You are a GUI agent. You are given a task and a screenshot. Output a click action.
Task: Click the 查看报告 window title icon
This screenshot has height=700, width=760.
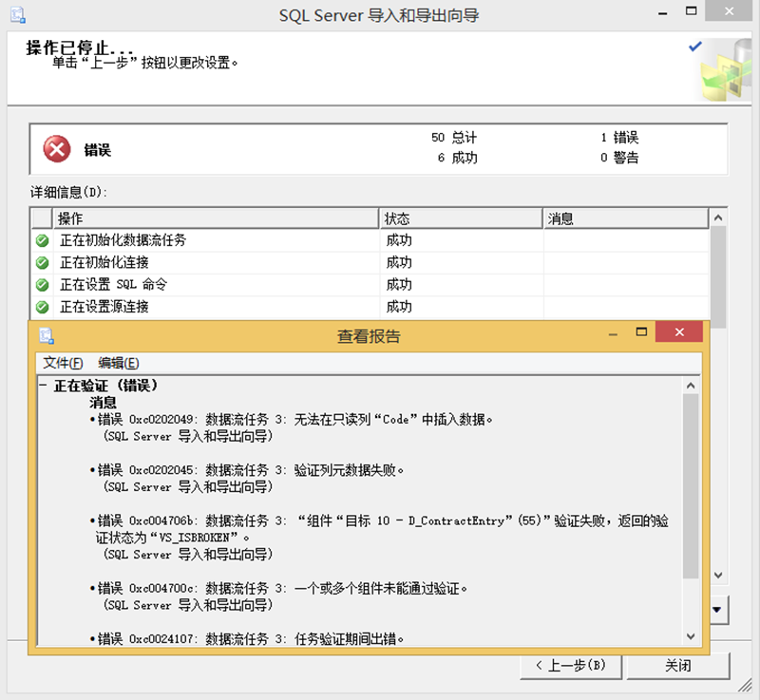point(47,335)
